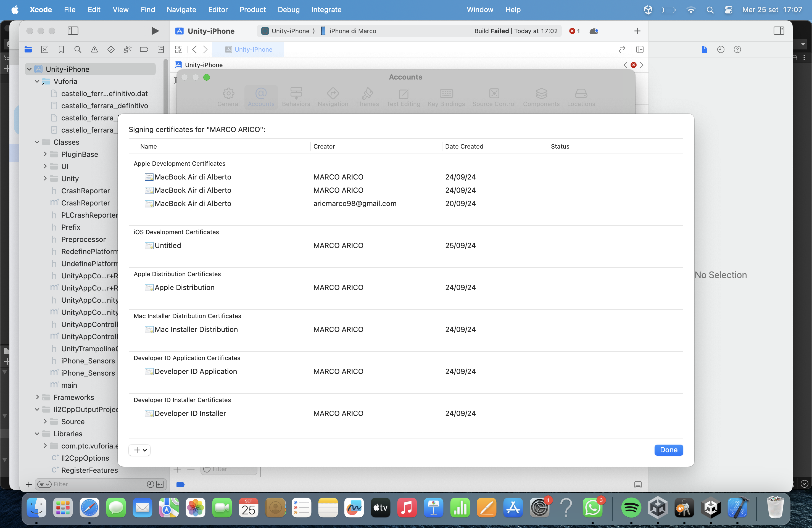
Task: Open the Test navigator diamond icon
Action: (x=111, y=49)
